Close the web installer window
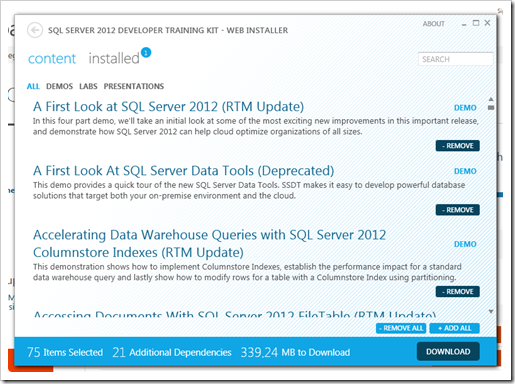Screen dimensions: 515x384 487,23
